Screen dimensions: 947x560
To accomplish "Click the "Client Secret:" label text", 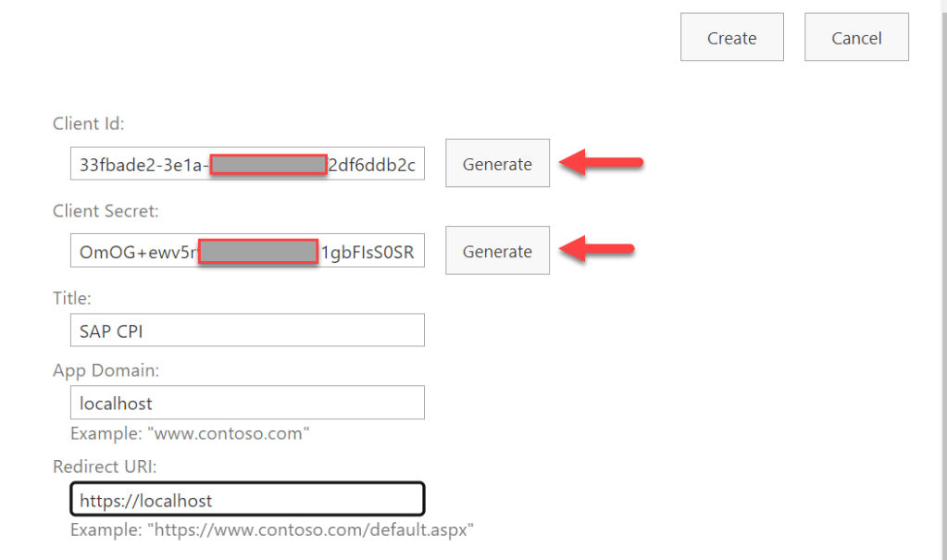I will (106, 211).
